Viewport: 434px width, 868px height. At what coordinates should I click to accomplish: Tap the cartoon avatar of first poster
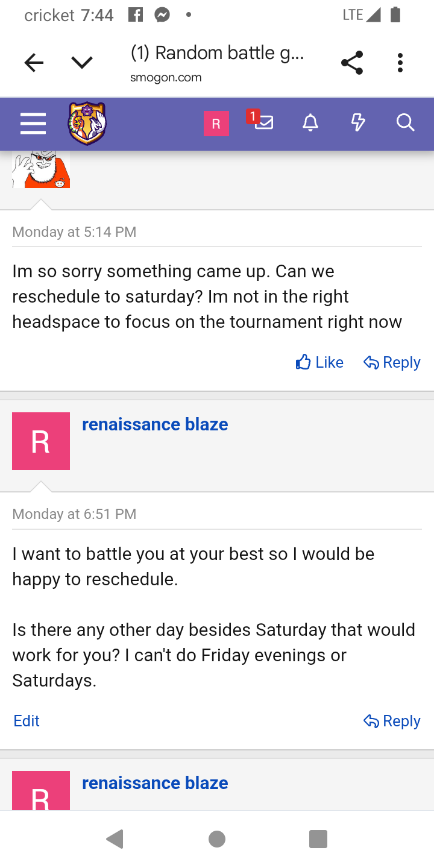point(41,169)
